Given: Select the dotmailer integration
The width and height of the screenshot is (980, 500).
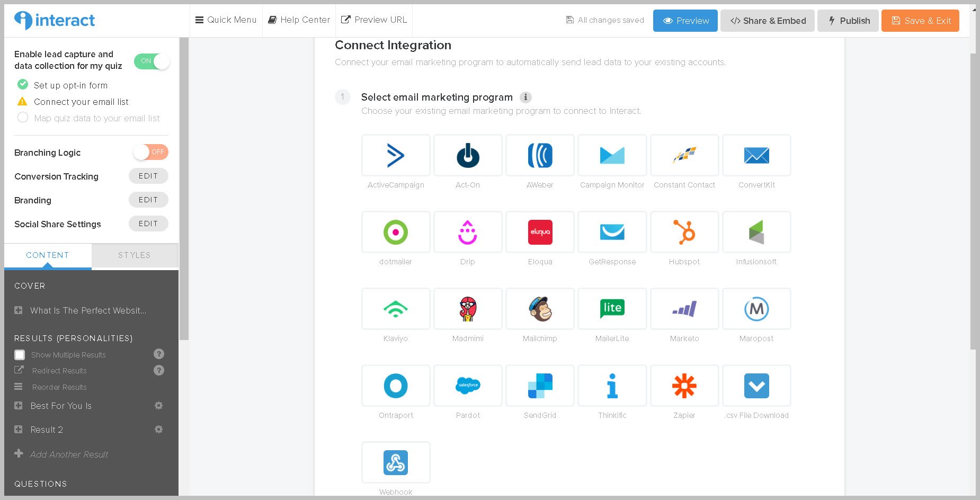Looking at the screenshot, I should pyautogui.click(x=396, y=232).
